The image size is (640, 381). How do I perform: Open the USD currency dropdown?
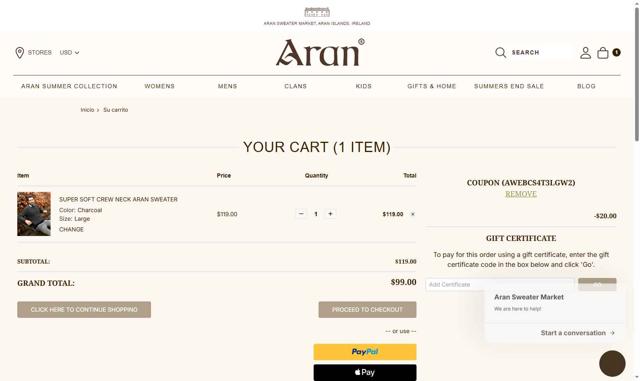click(69, 53)
